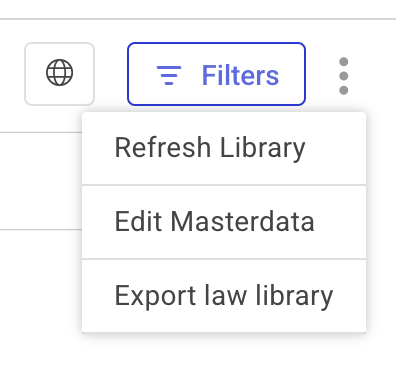Export the law library from the menu
The image size is (396, 392).
[224, 296]
